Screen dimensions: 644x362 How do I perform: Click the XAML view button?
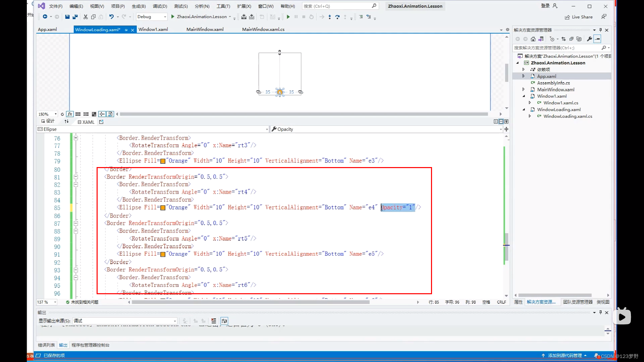[86, 122]
